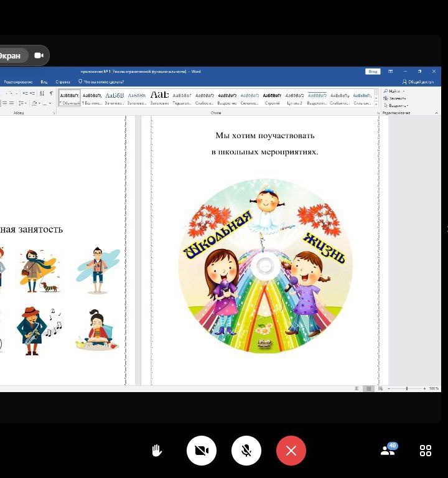The height and width of the screenshot is (478, 448).
Task: Click the zoom slider in status bar
Action: (406, 388)
